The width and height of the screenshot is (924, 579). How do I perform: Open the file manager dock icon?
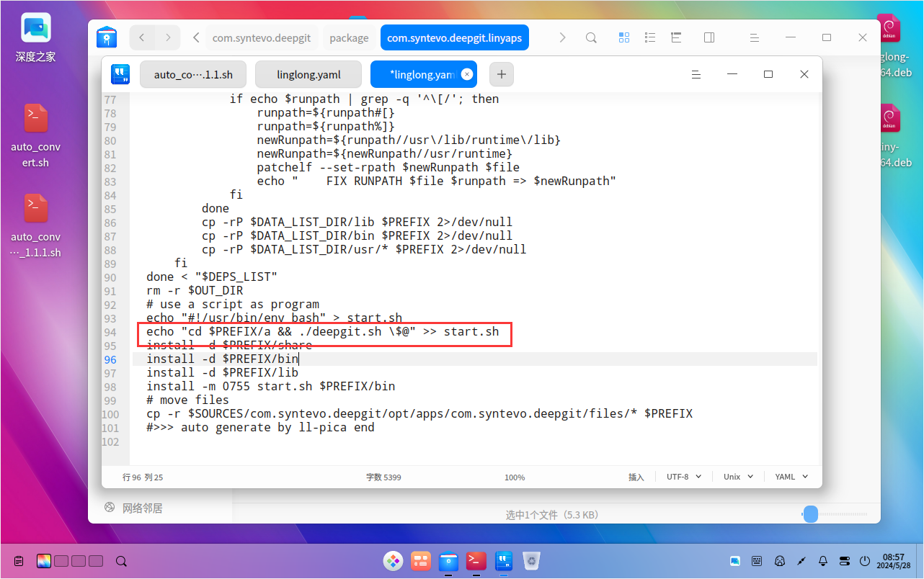click(x=448, y=560)
